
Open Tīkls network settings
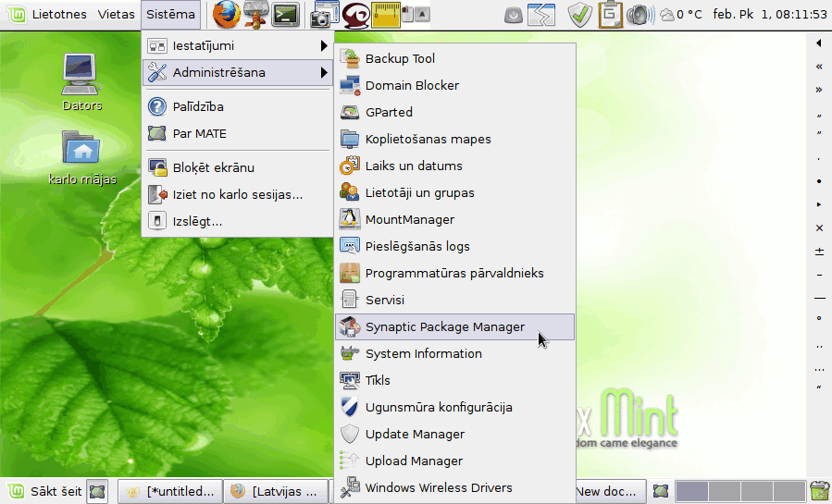(x=454, y=380)
